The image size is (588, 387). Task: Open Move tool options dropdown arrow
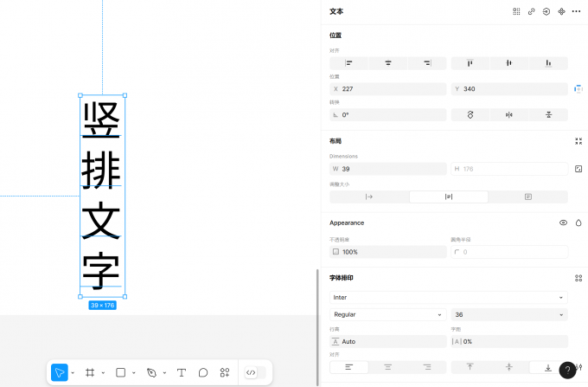(x=73, y=373)
